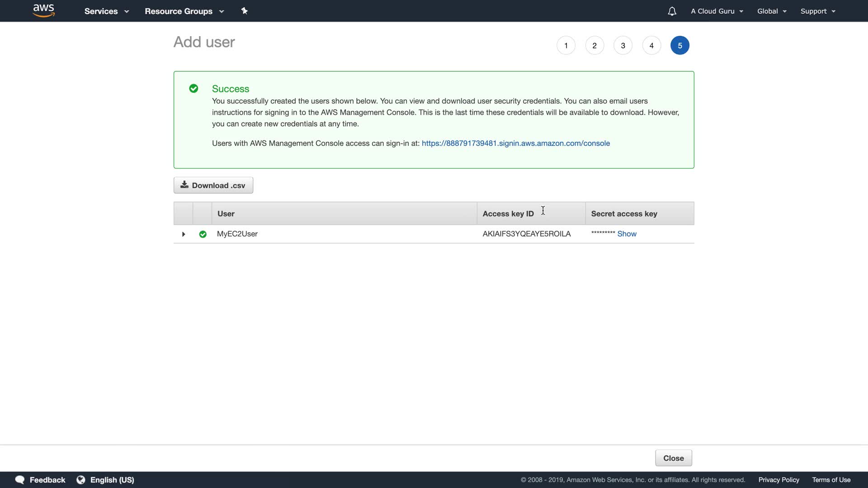Show the secret access key
The height and width of the screenshot is (488, 868).
[x=627, y=234]
